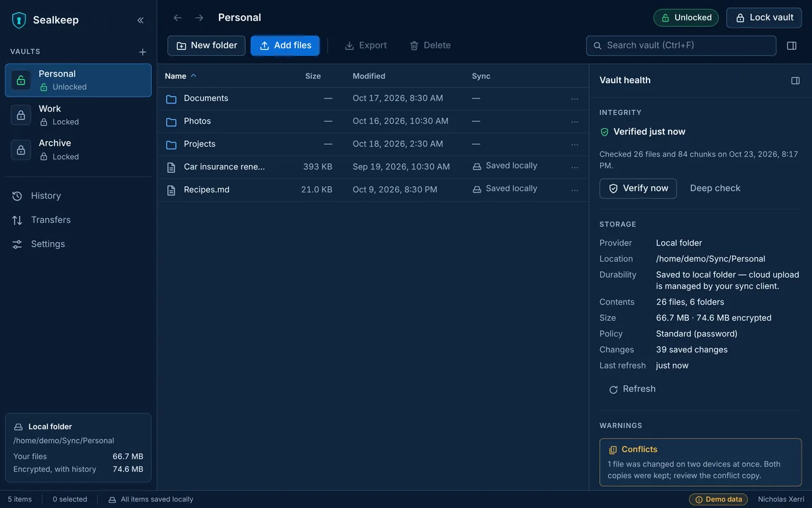Image resolution: width=812 pixels, height=508 pixels.
Task: Open more options for Projects row
Action: (575, 145)
